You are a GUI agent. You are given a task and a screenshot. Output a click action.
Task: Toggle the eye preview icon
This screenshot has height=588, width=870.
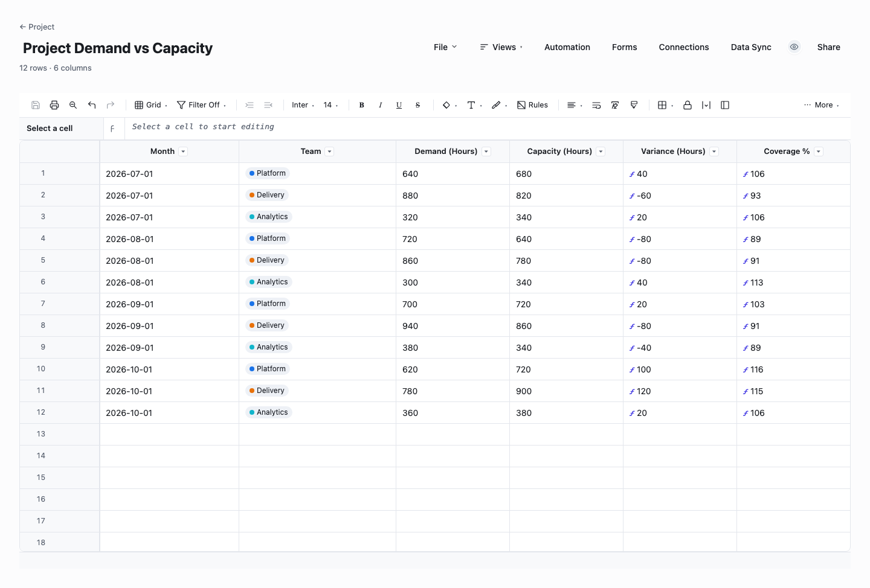(794, 47)
